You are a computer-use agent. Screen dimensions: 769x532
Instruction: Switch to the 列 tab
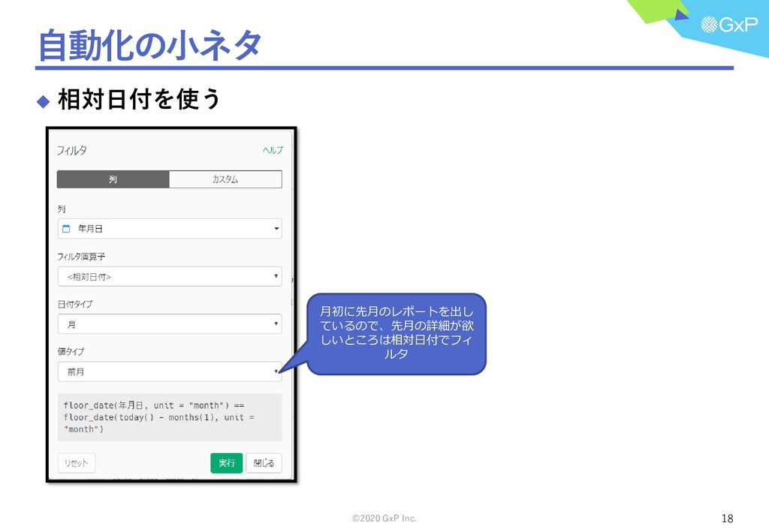point(113,179)
